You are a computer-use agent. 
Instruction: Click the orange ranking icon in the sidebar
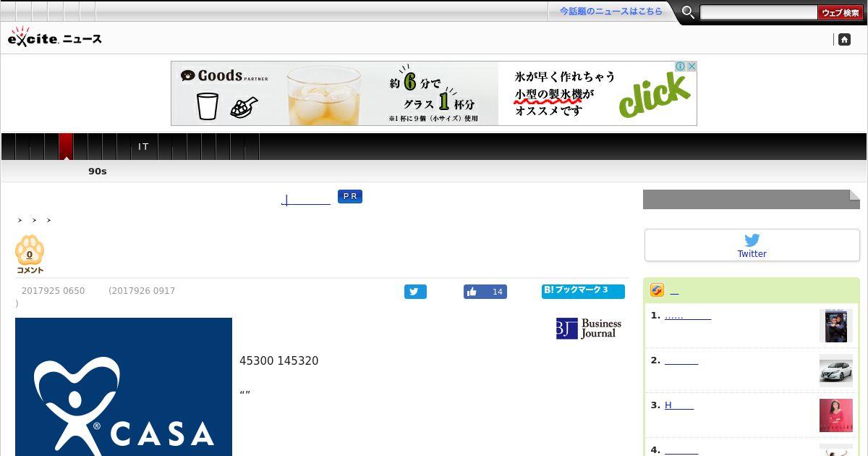point(657,290)
